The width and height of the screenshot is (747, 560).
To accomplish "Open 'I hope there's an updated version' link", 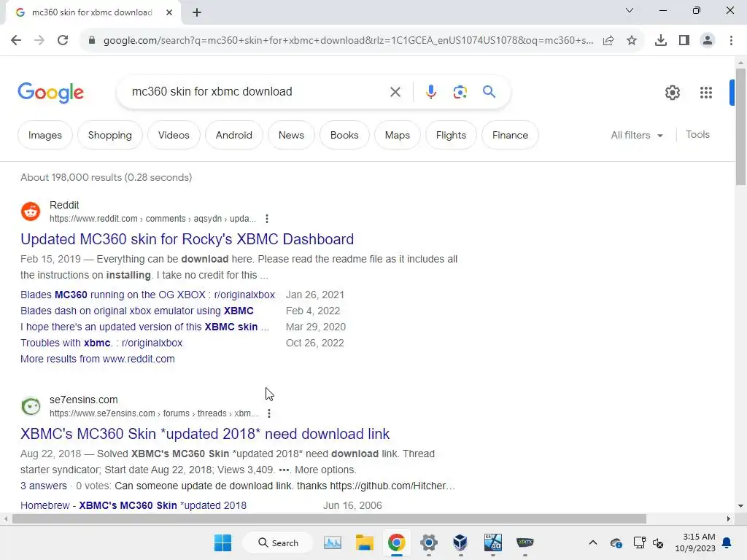I will pos(144,327).
